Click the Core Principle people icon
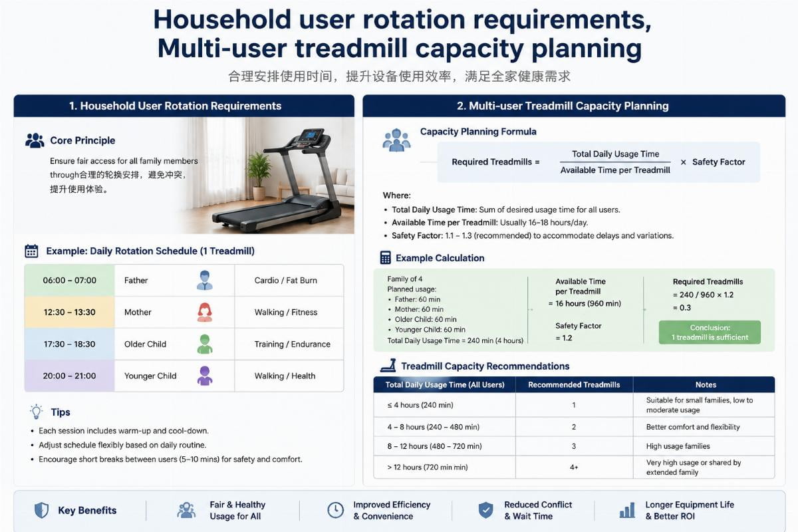 (x=35, y=140)
